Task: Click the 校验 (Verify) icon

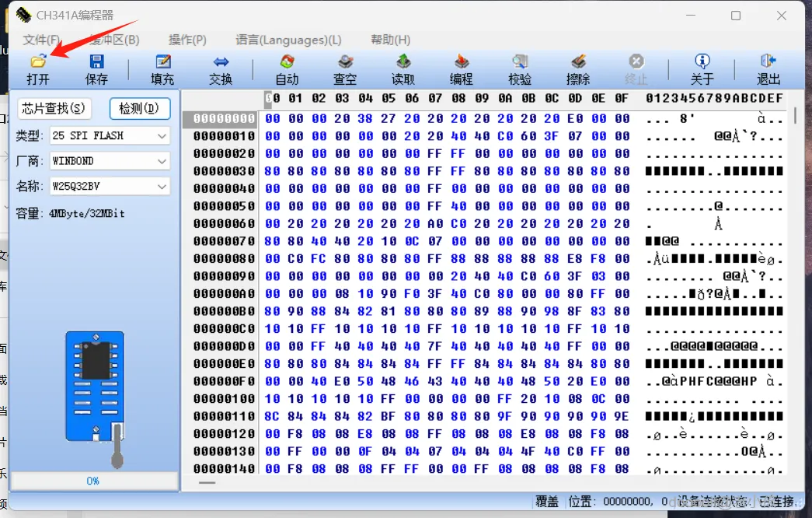Action: pyautogui.click(x=520, y=61)
